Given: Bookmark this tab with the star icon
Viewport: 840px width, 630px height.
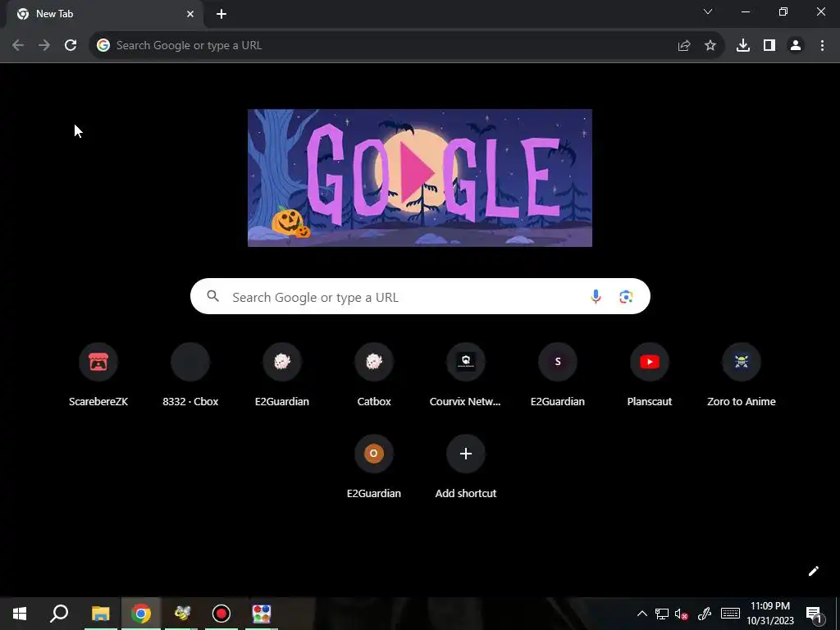Looking at the screenshot, I should click(710, 46).
